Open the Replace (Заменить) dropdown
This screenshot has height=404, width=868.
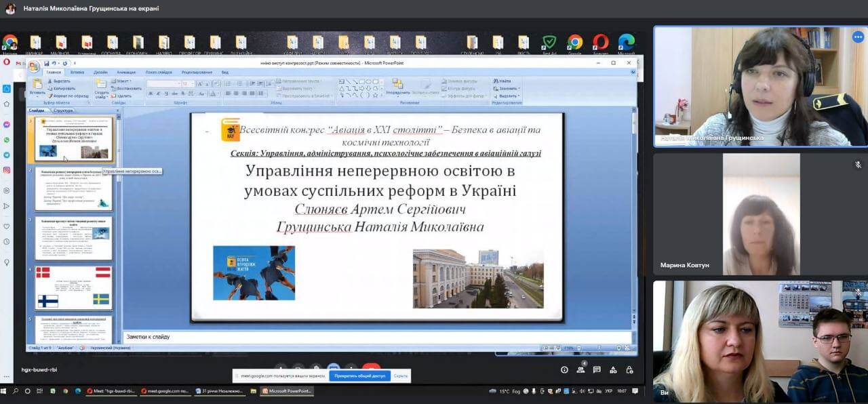click(x=508, y=88)
